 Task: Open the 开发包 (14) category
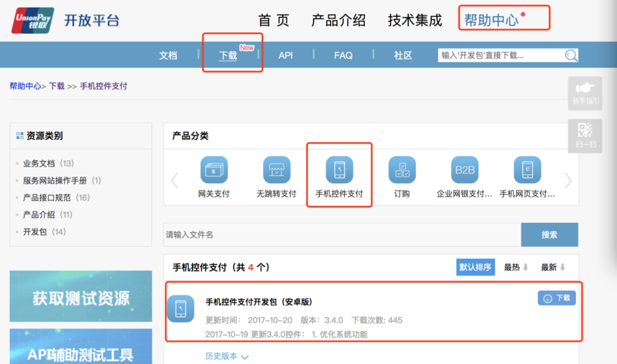tap(44, 232)
